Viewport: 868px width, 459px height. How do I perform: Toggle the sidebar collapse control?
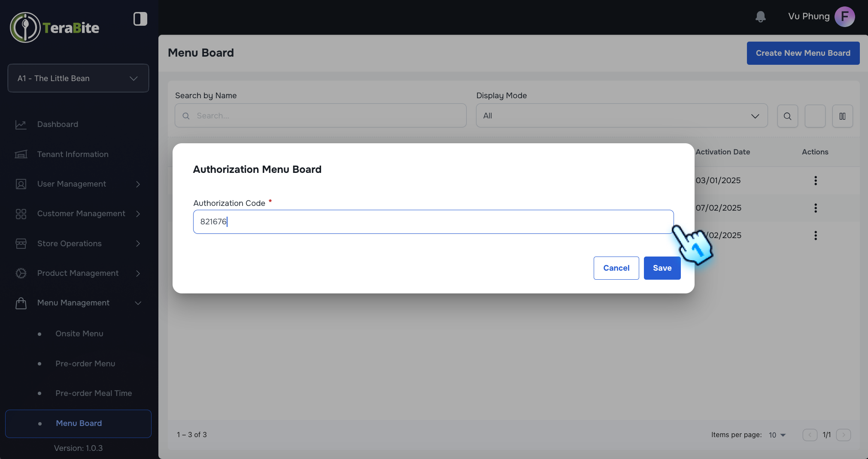pyautogui.click(x=140, y=19)
